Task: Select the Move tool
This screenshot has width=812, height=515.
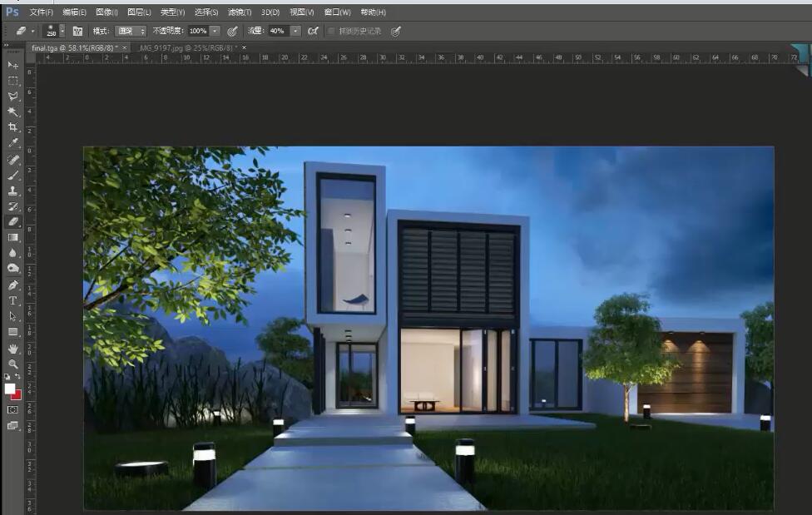Action: [13, 65]
